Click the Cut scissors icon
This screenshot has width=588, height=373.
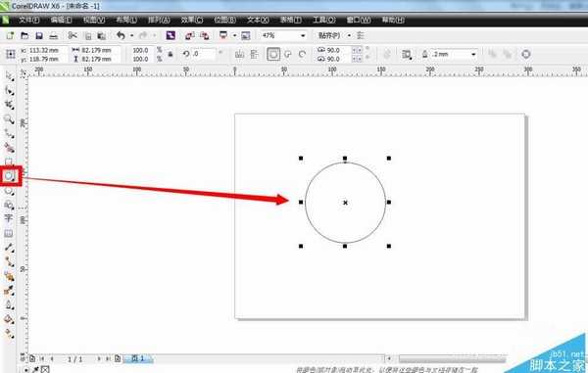click(x=73, y=35)
